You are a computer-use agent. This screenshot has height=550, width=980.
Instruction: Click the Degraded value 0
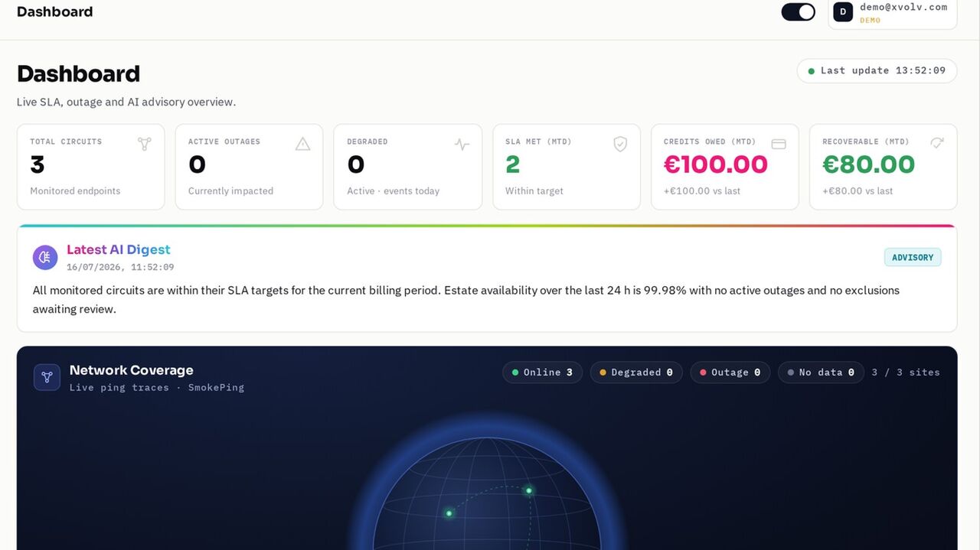355,164
